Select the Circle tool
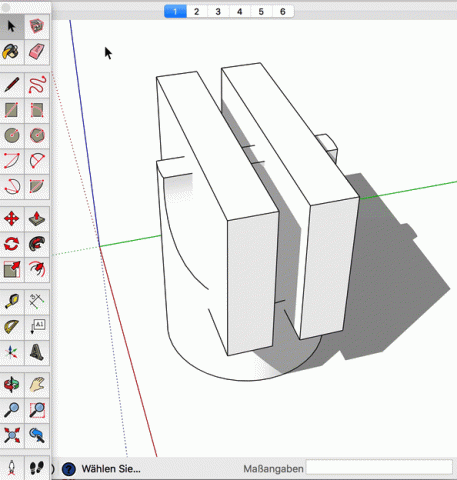The width and height of the screenshot is (457, 480). 12,136
